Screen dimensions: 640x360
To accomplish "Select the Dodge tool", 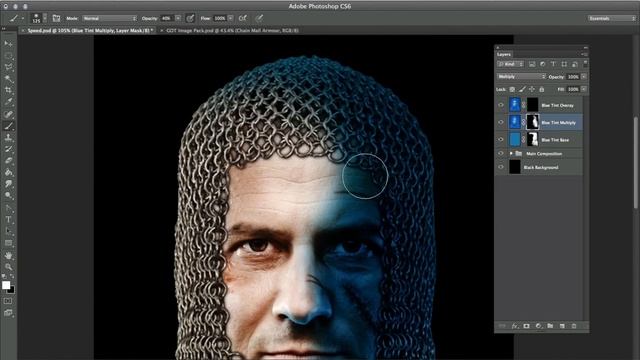I will pyautogui.click(x=8, y=196).
